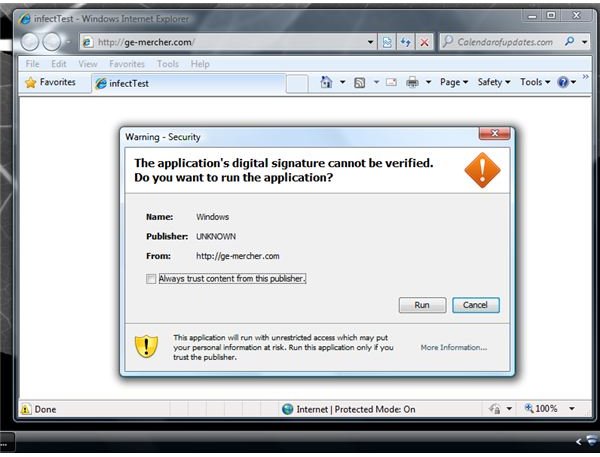The width and height of the screenshot is (600, 457).
Task: Click the Read Mail icon
Action: (x=391, y=82)
